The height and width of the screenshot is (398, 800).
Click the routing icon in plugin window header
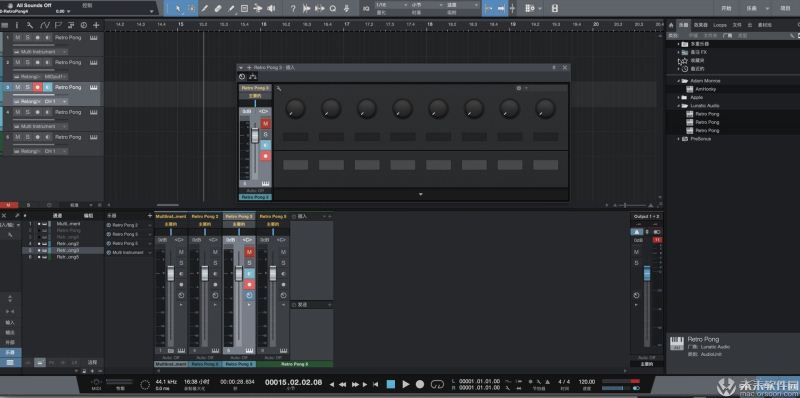(253, 77)
